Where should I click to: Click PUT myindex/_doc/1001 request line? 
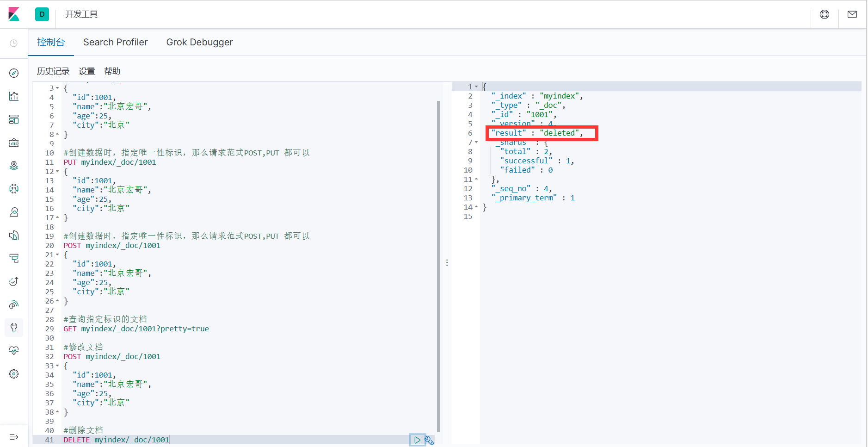click(x=110, y=162)
